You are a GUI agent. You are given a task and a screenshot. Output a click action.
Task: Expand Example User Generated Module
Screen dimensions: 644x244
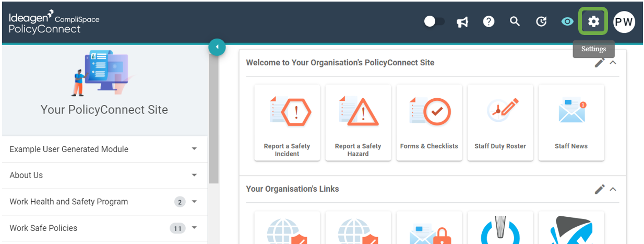click(x=194, y=149)
